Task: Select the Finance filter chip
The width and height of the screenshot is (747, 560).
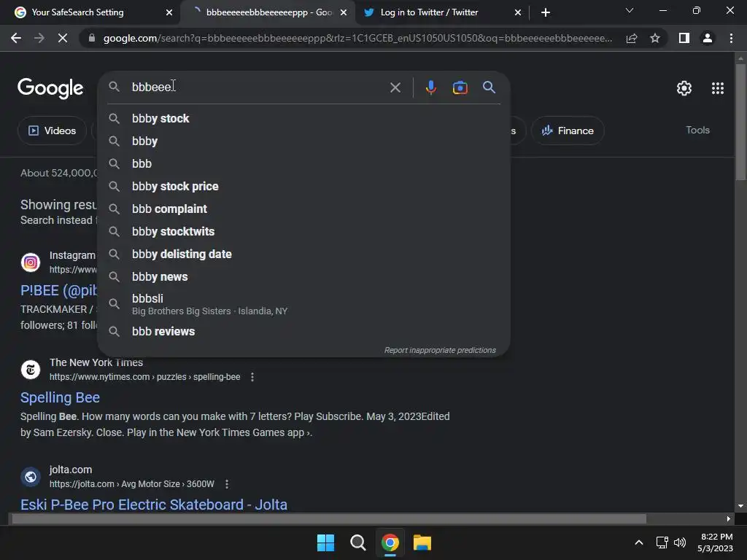Action: pos(568,131)
